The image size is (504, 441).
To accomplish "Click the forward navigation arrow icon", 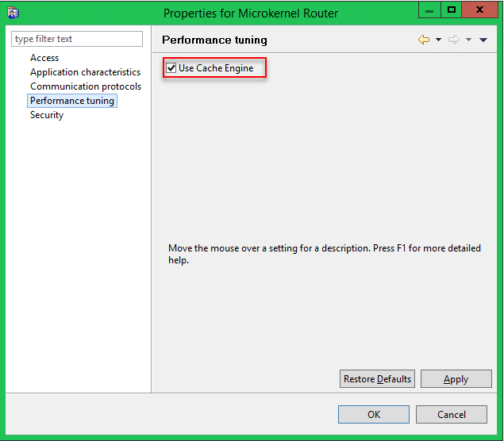I will pyautogui.click(x=454, y=40).
